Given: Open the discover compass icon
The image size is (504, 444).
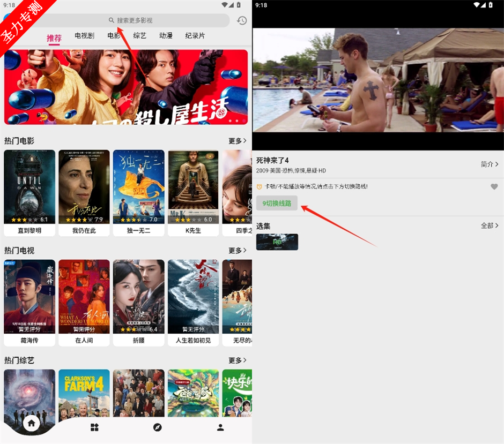Looking at the screenshot, I should [158, 427].
